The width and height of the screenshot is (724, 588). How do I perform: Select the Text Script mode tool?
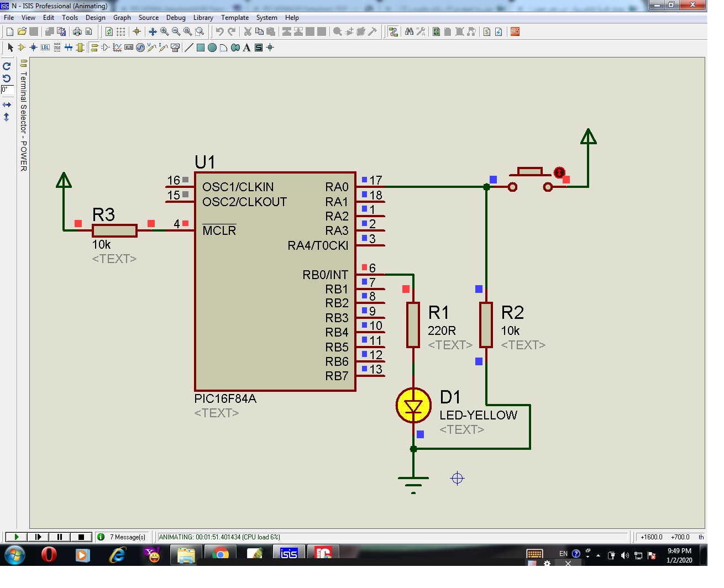[57, 48]
